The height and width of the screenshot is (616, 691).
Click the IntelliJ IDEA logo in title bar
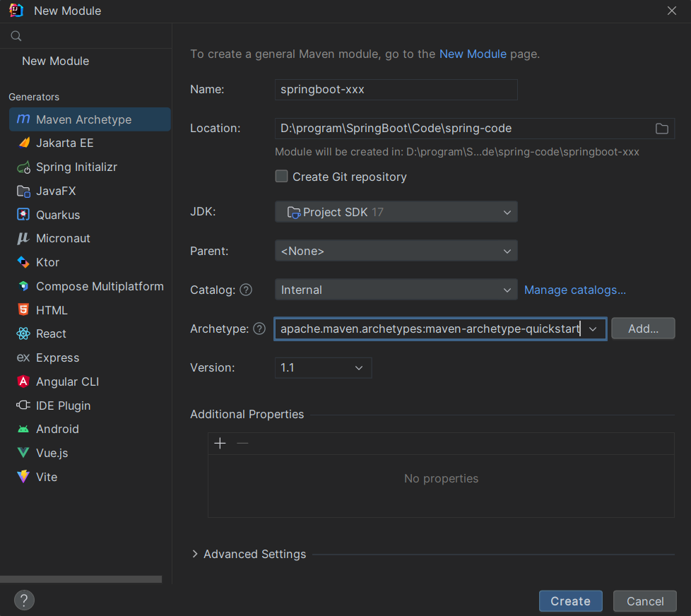(x=16, y=10)
